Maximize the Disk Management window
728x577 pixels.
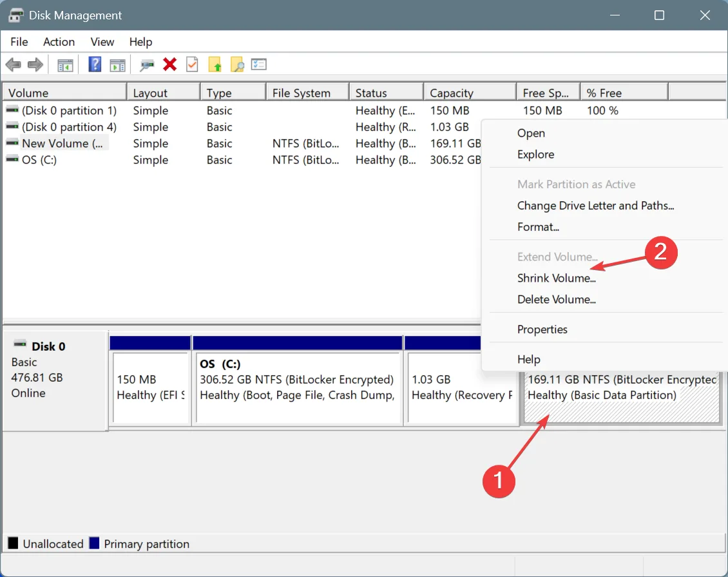tap(659, 15)
